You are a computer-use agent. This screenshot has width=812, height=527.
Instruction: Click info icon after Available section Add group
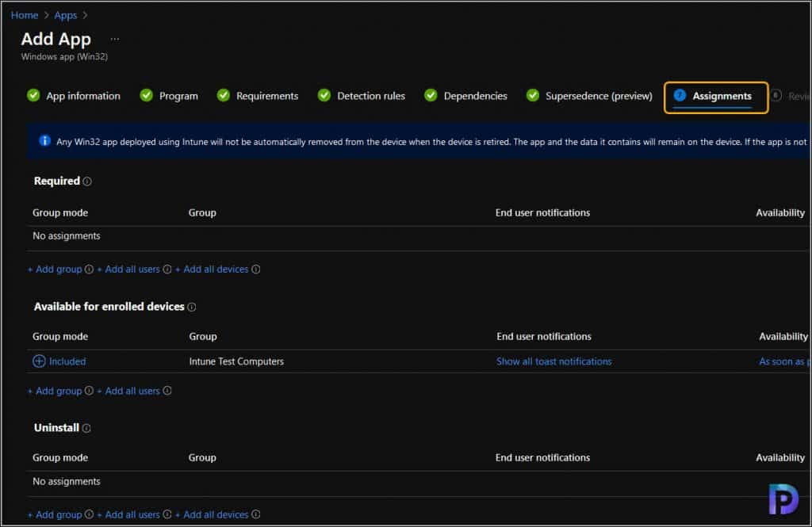pyautogui.click(x=89, y=391)
